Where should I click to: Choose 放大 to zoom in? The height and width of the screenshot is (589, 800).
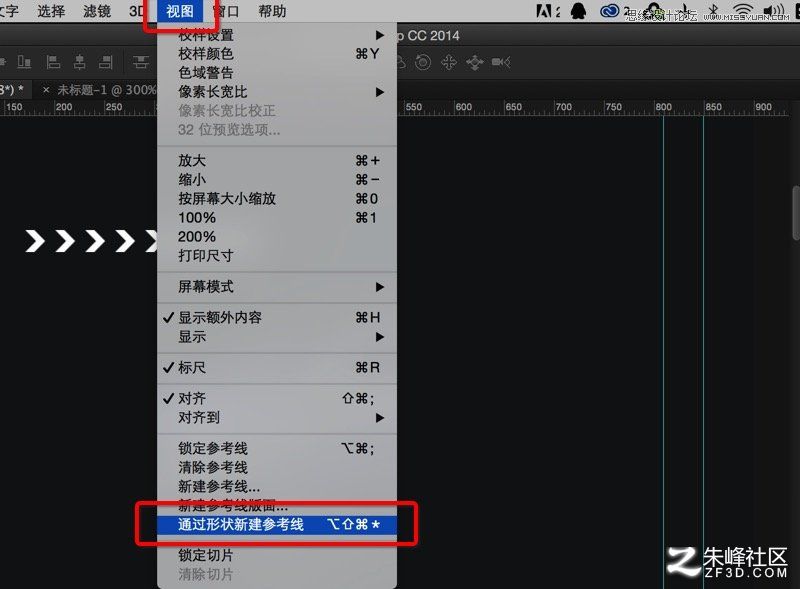point(277,161)
